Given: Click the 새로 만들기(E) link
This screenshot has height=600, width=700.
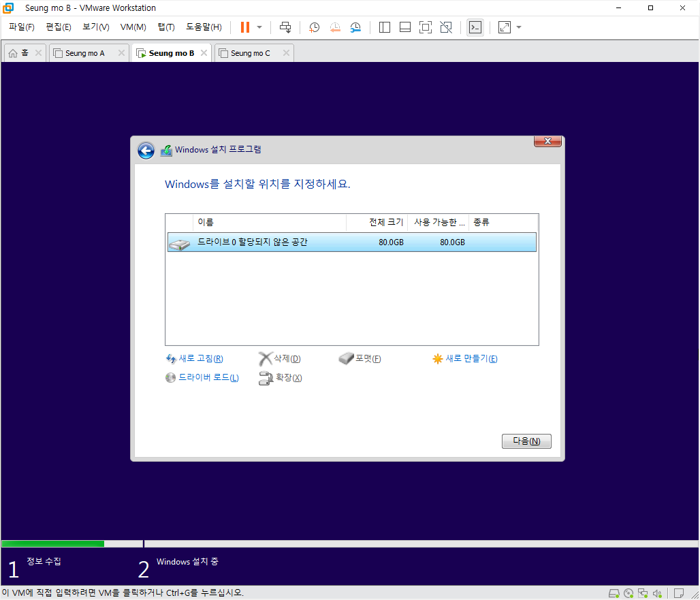Looking at the screenshot, I should pyautogui.click(x=464, y=358).
